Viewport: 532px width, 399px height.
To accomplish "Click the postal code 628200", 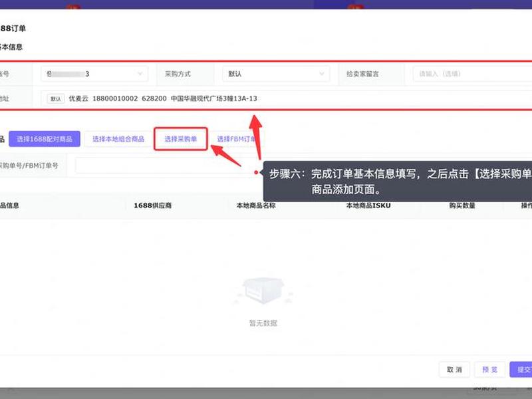I will 154,98.
